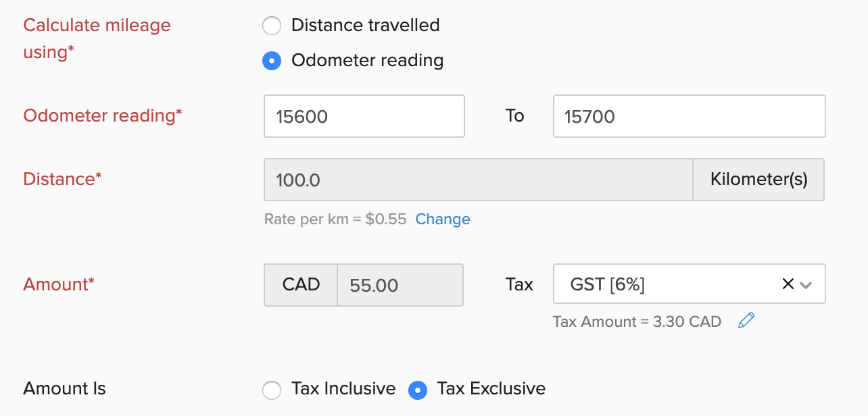Edit the tax amount with pencil icon

pyautogui.click(x=746, y=321)
